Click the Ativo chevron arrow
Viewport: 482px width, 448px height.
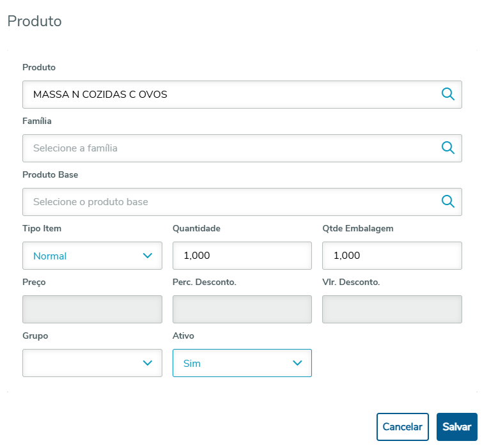[x=297, y=362]
